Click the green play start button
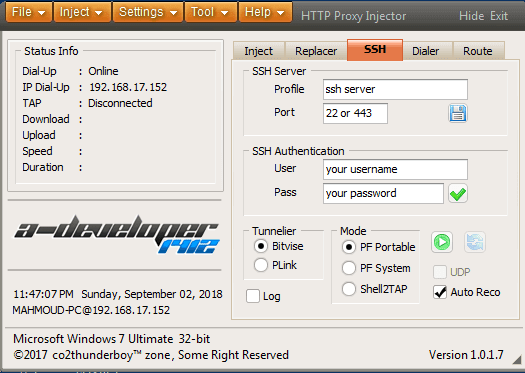The width and height of the screenshot is (525, 373). [x=442, y=242]
